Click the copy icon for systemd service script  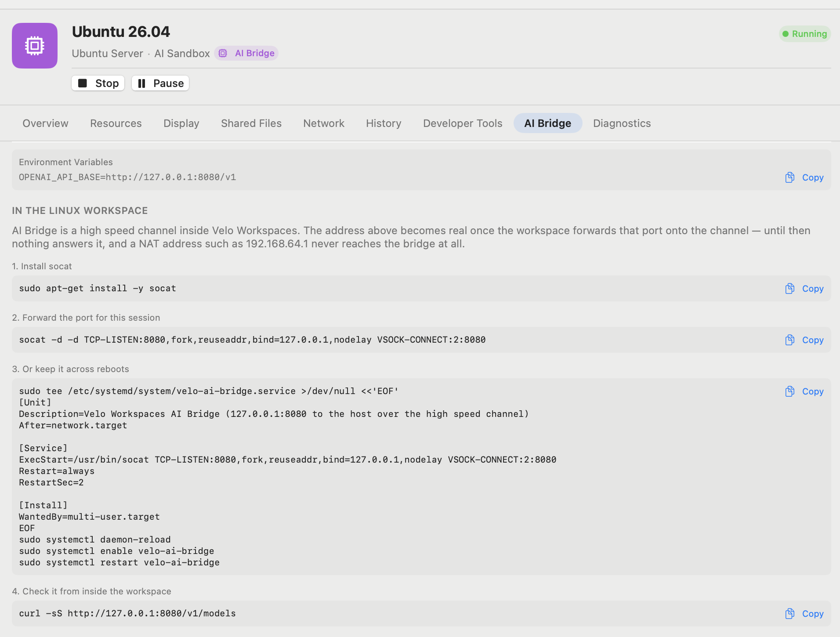pos(790,391)
